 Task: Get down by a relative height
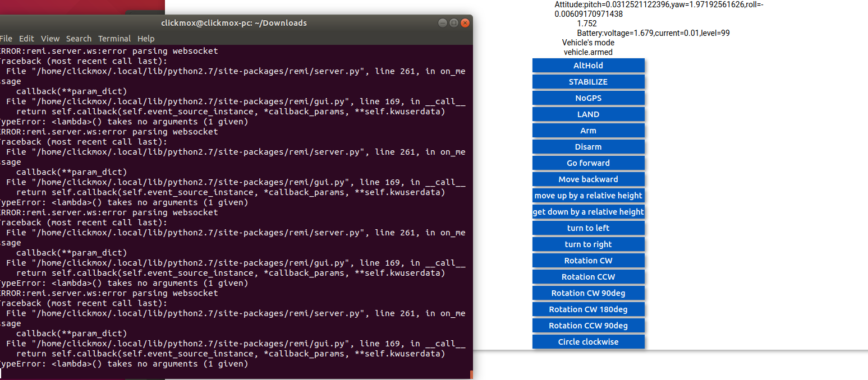click(588, 211)
